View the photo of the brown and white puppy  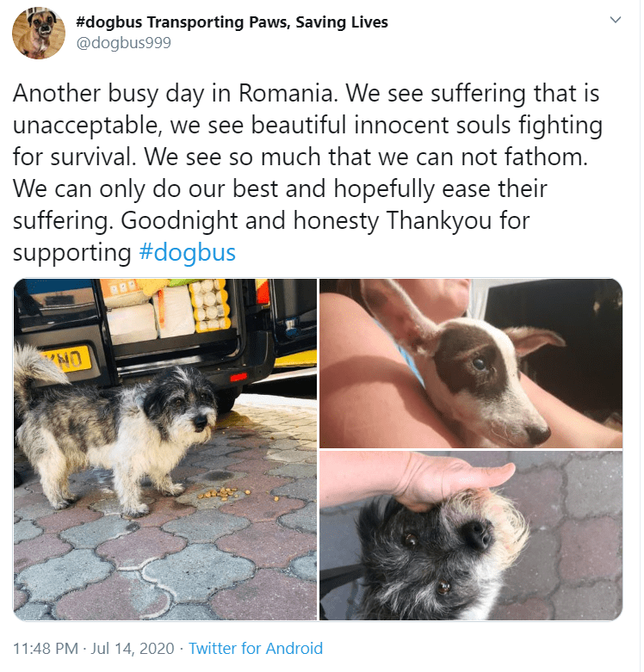[x=471, y=363]
